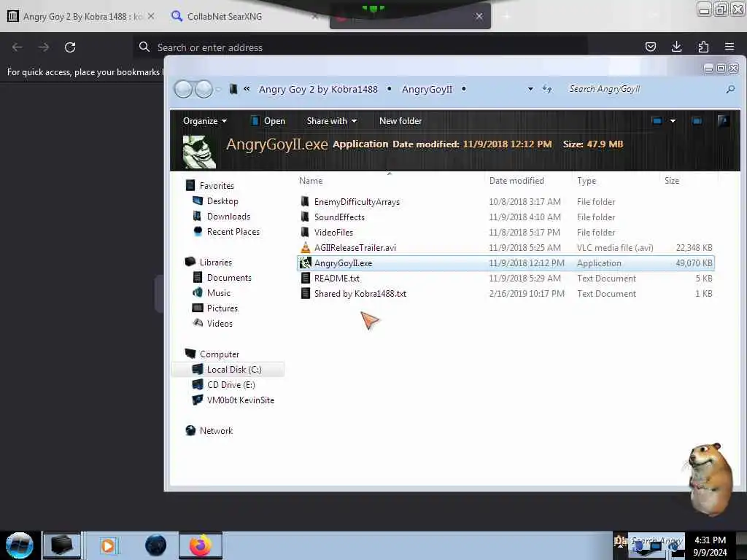Screen dimensions: 747x560
Task: Open globe browser taskbar icon
Action: click(156, 545)
